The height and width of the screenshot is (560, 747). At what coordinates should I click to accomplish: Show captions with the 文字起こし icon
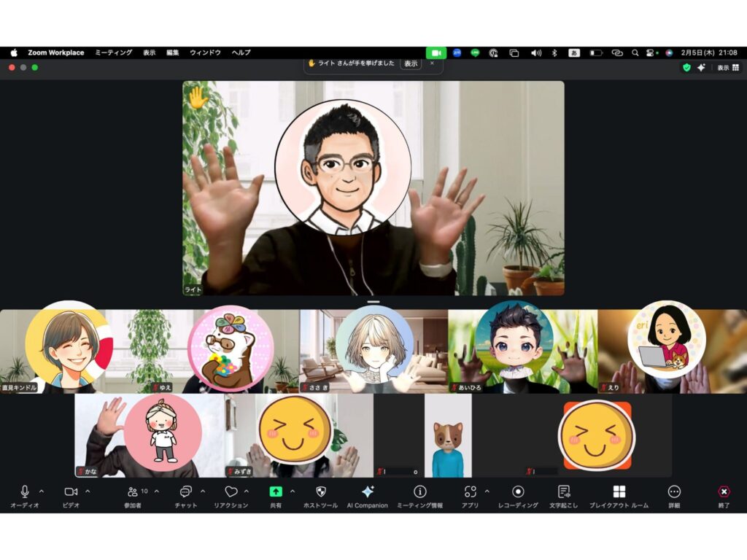[563, 491]
